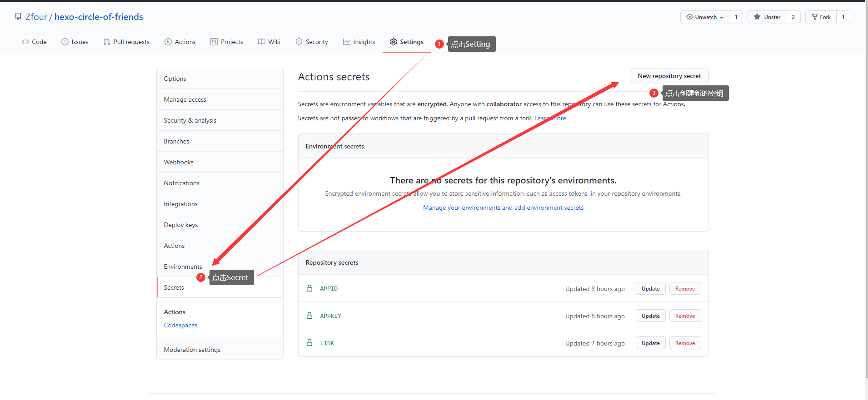Switch to the Issues tab
Viewport: 868px width, 400px height.
pyautogui.click(x=75, y=42)
